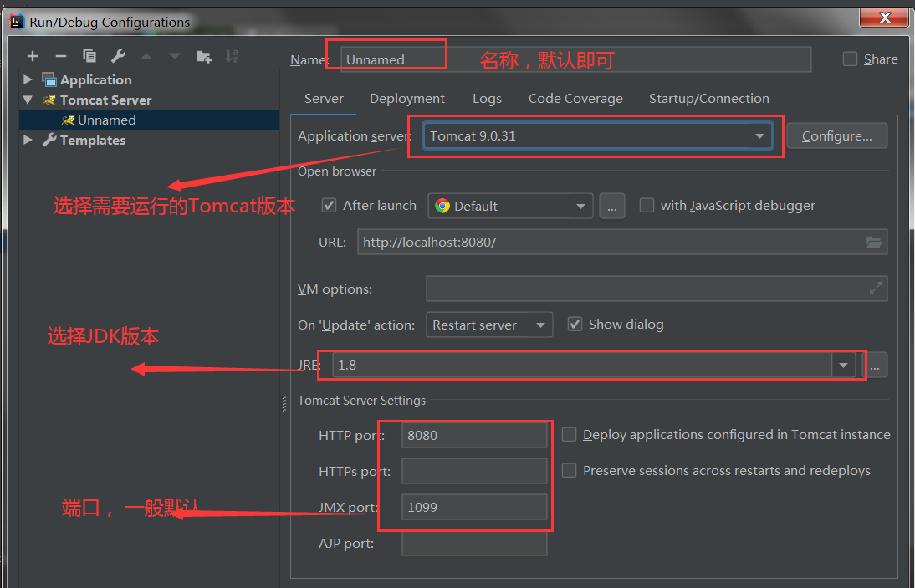The image size is (915, 588).
Task: Open the Application server Tomcat 9.0.31 dropdown
Action: pos(598,135)
